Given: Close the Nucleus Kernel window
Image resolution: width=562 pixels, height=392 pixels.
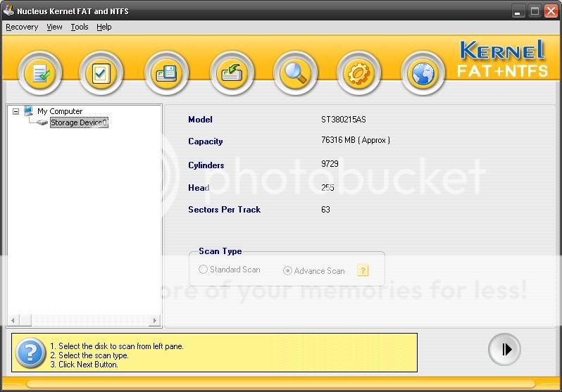Looking at the screenshot, I should pos(551,11).
